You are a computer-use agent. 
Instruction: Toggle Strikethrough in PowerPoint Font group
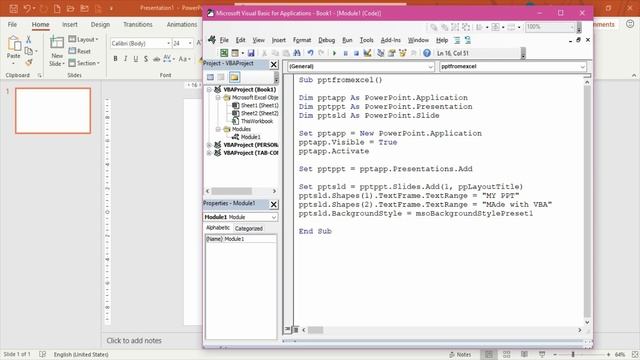pyautogui.click(x=156, y=59)
